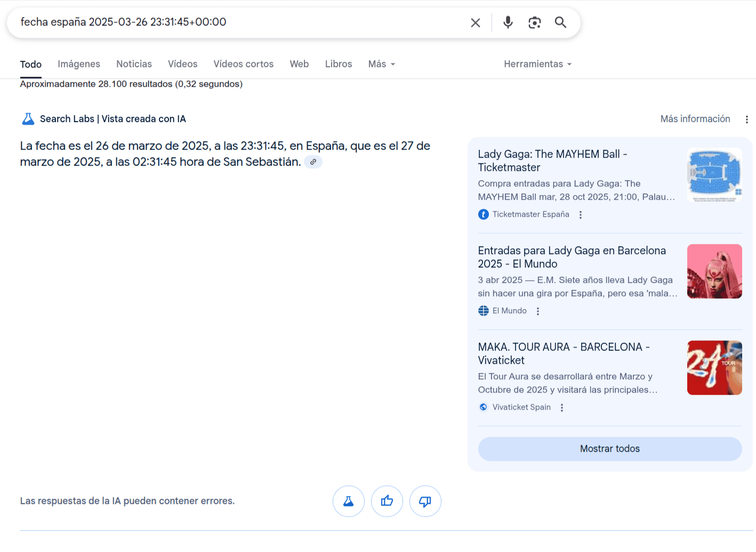The height and width of the screenshot is (552, 756).
Task: Open the red MAKA Tour thumbnail
Action: tap(714, 368)
